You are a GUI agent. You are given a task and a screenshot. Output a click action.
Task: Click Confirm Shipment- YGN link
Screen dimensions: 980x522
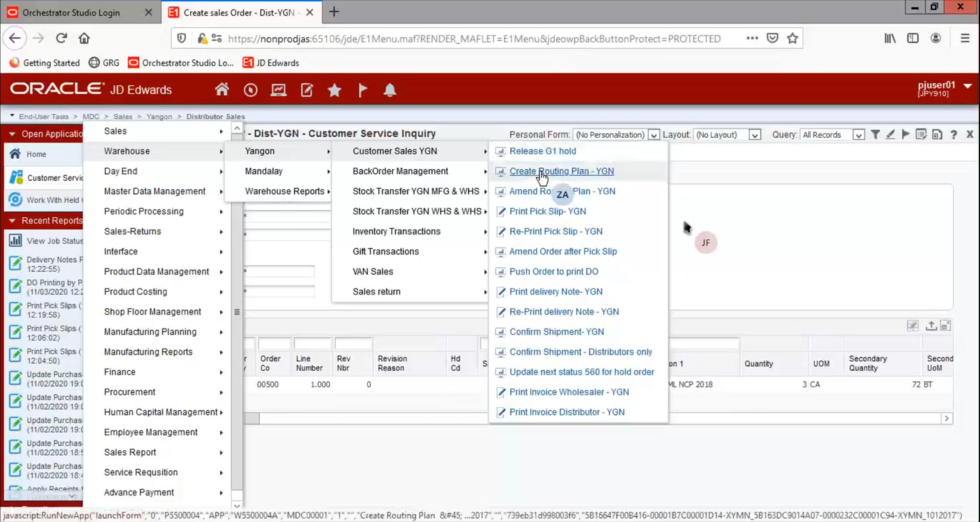tap(556, 332)
